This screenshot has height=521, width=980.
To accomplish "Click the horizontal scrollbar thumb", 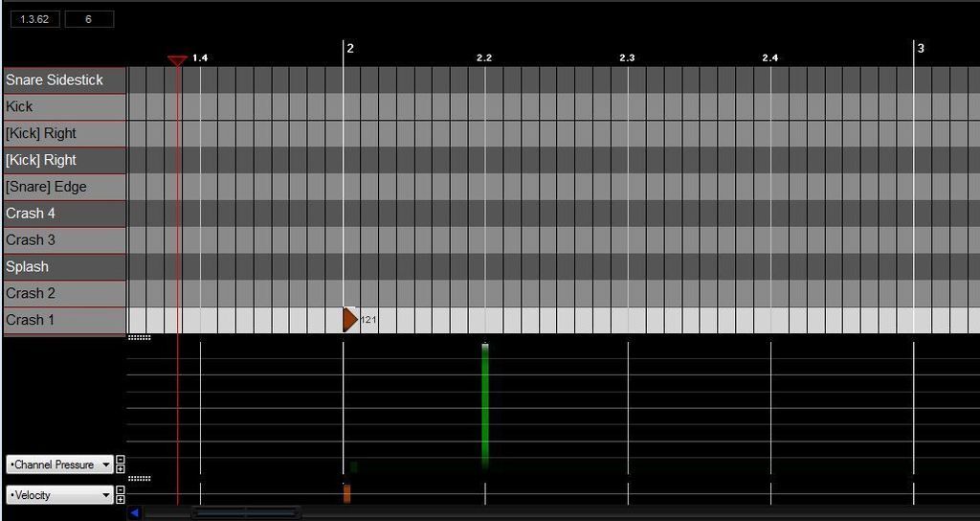I will coord(246,513).
